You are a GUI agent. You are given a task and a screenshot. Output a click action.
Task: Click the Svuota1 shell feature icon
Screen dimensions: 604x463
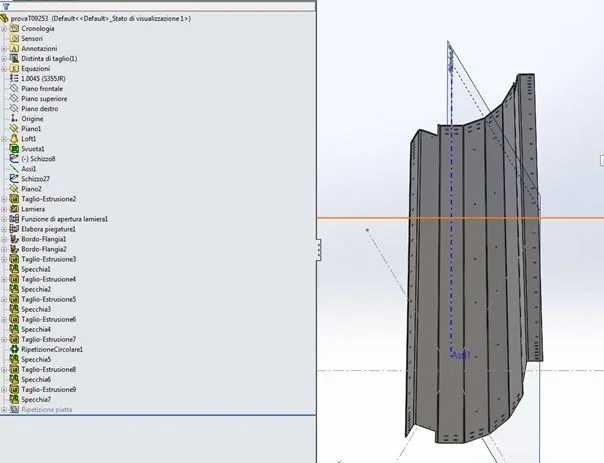tap(14, 149)
